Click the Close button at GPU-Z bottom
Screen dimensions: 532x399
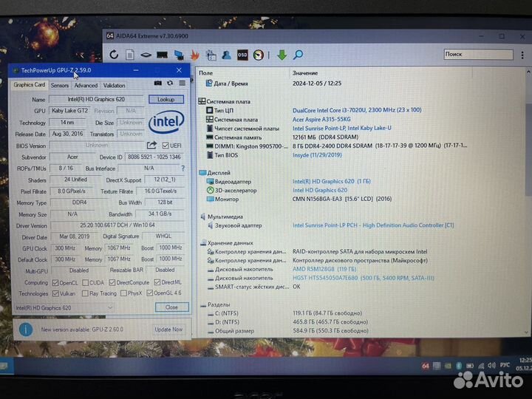(x=171, y=307)
